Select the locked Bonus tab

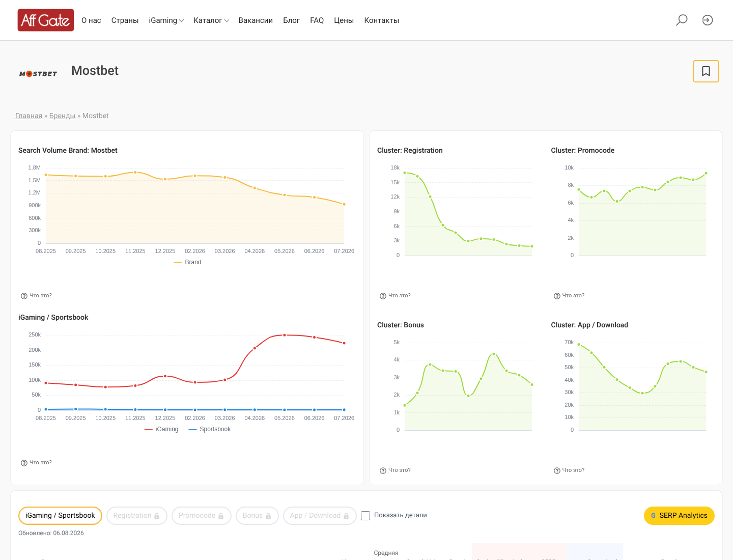(x=257, y=516)
